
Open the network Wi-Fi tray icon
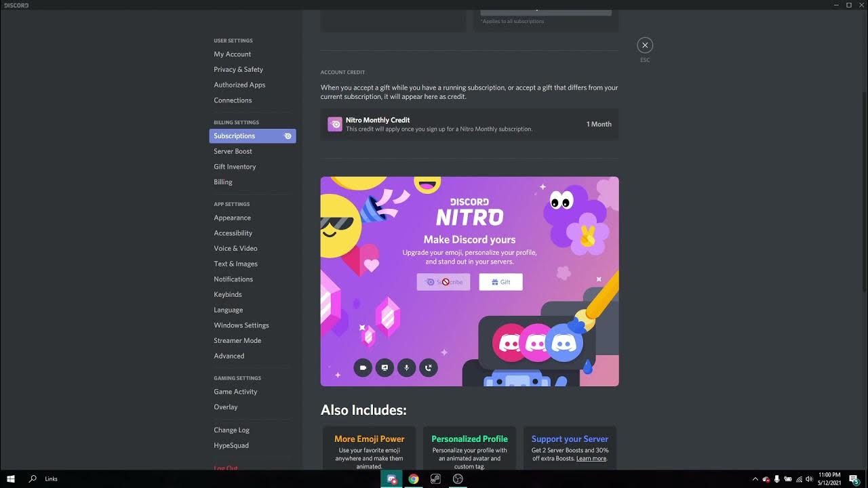pyautogui.click(x=799, y=479)
